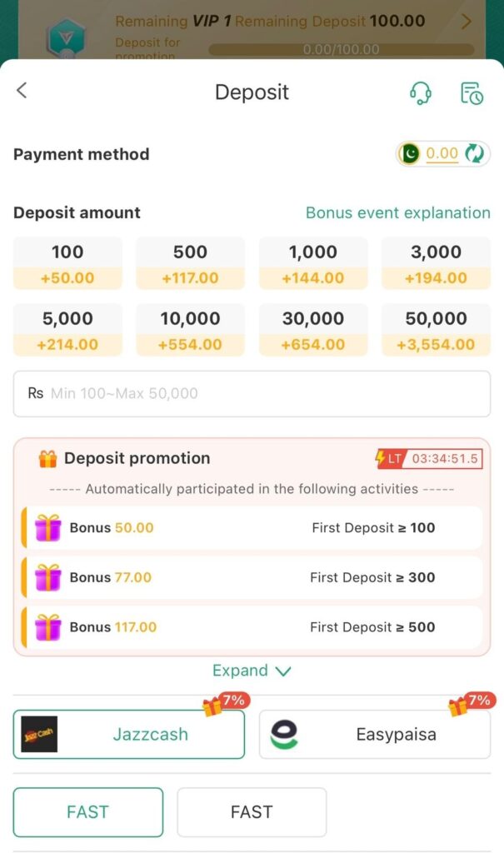Open VIP details with right chevron
This screenshot has width=504, height=853.
pyautogui.click(x=466, y=22)
